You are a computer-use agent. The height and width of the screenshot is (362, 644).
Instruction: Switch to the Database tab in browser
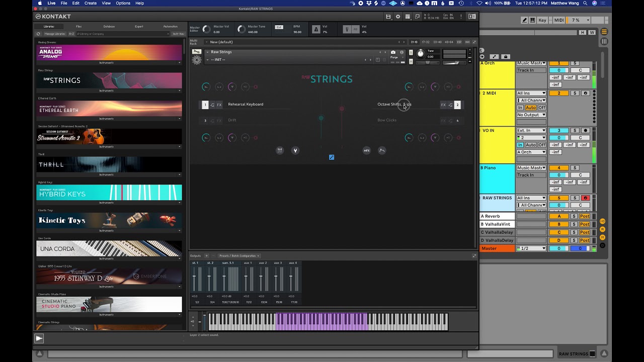[109, 26]
